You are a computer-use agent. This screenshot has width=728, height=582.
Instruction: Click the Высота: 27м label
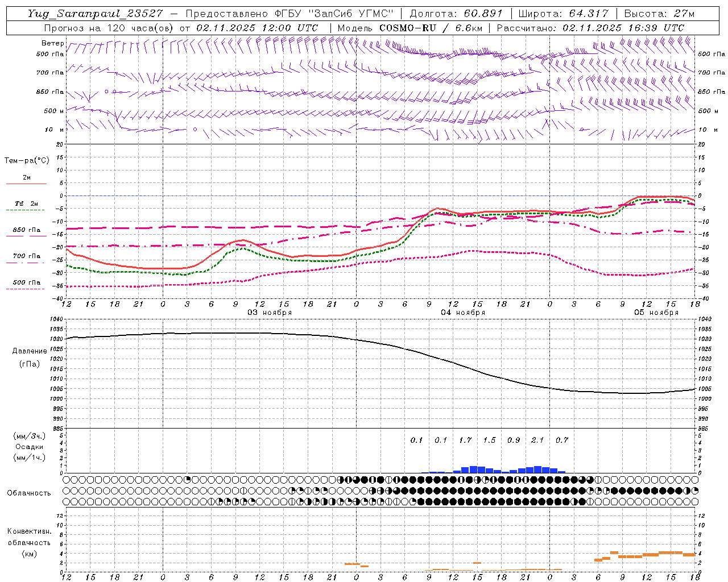coord(659,14)
